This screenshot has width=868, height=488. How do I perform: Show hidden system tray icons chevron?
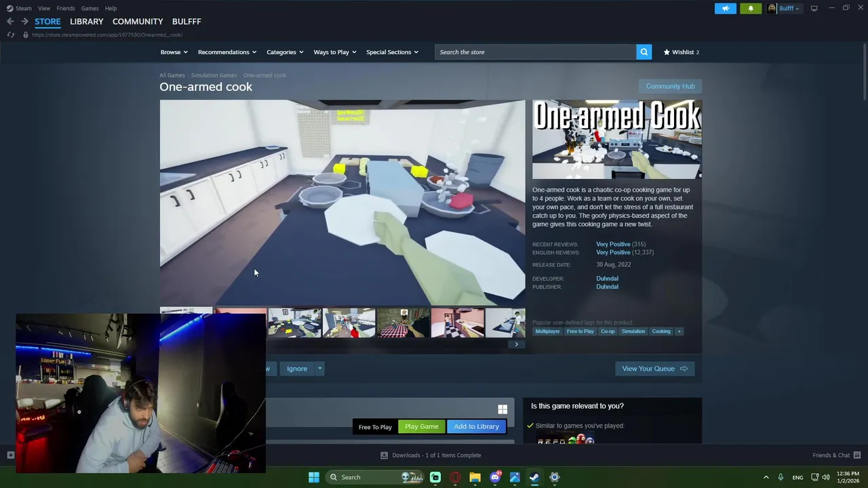(766, 477)
